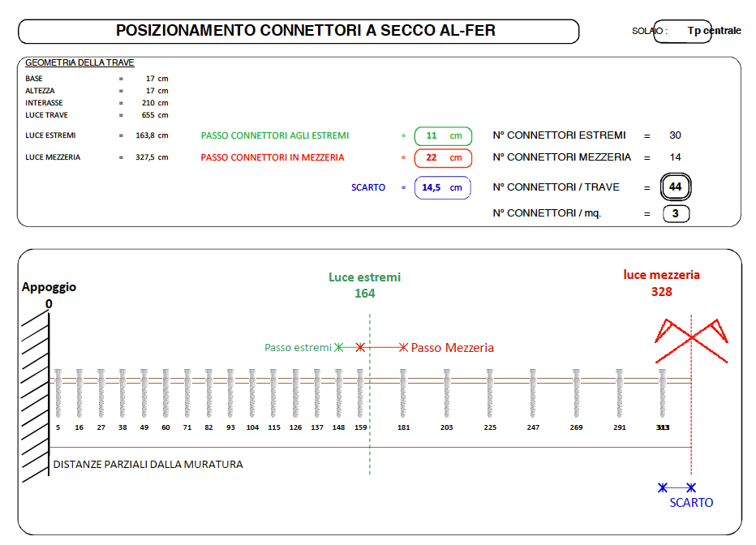Viewport: 756px width, 545px height.
Task: Click the red Passo Mezzeria label
Action: [x=453, y=348]
